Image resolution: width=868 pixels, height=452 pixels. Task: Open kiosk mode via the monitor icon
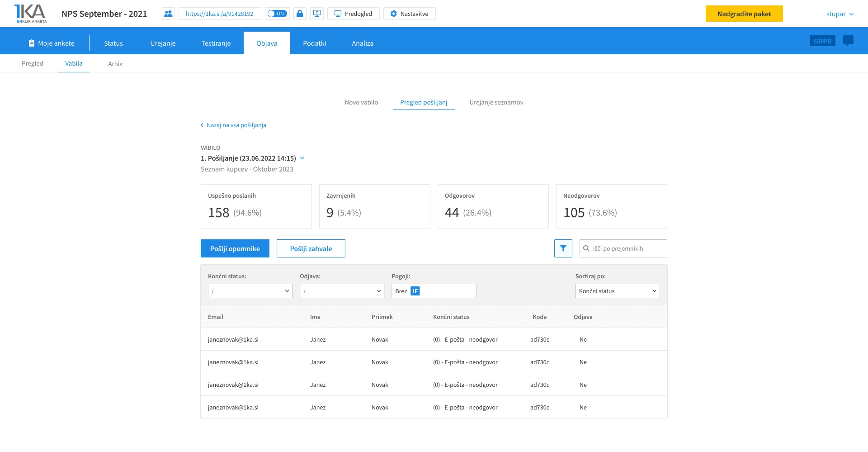pos(316,14)
